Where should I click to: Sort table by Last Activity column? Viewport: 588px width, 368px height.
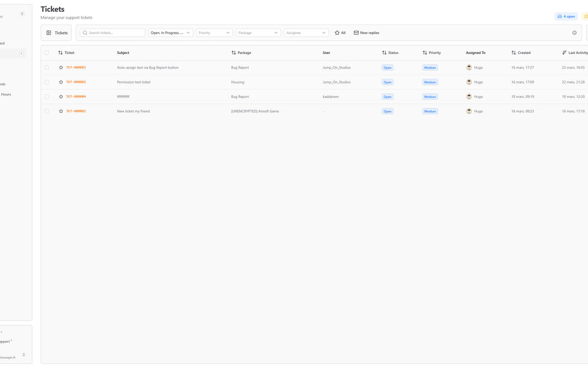[575, 53]
